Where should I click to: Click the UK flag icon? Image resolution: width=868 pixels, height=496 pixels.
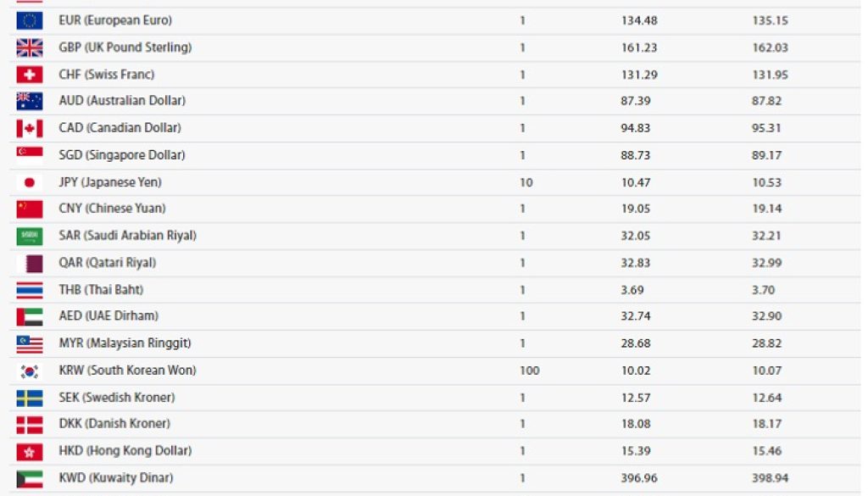click(x=29, y=47)
